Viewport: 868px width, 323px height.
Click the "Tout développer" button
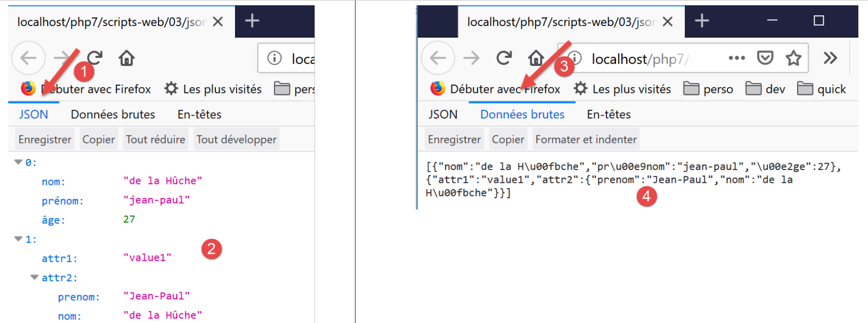(236, 140)
